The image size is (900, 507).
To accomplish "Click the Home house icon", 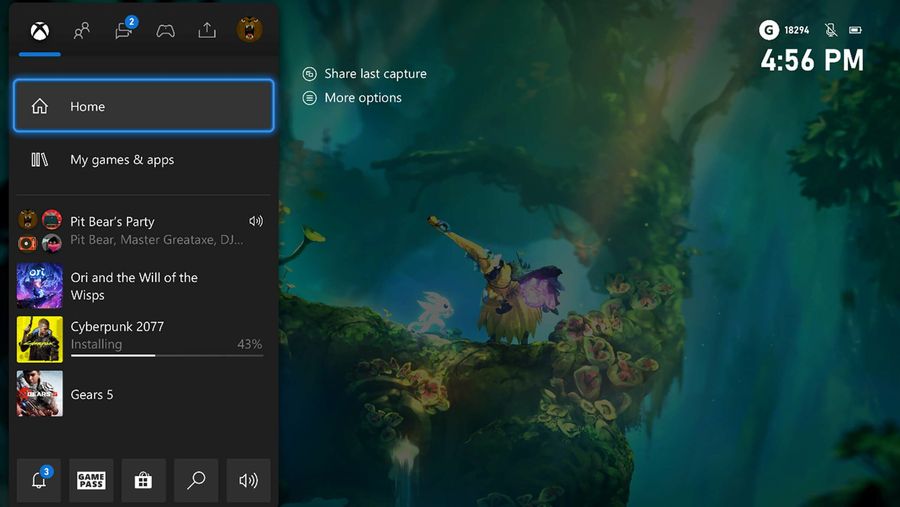I will [40, 106].
